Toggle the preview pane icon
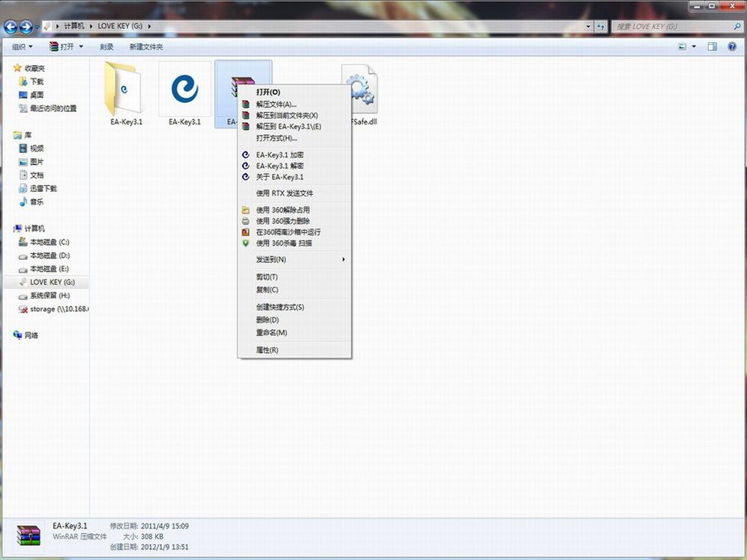 click(712, 46)
